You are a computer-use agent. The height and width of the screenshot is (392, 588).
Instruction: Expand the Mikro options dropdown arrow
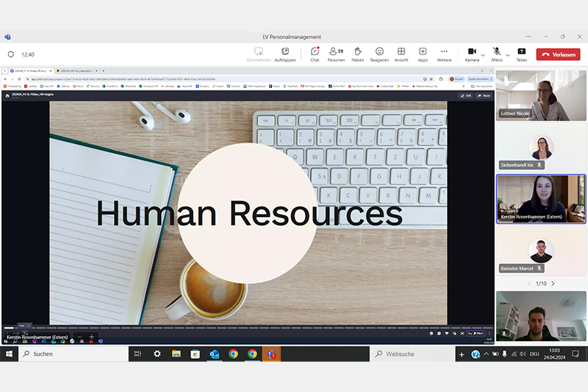[509, 54]
